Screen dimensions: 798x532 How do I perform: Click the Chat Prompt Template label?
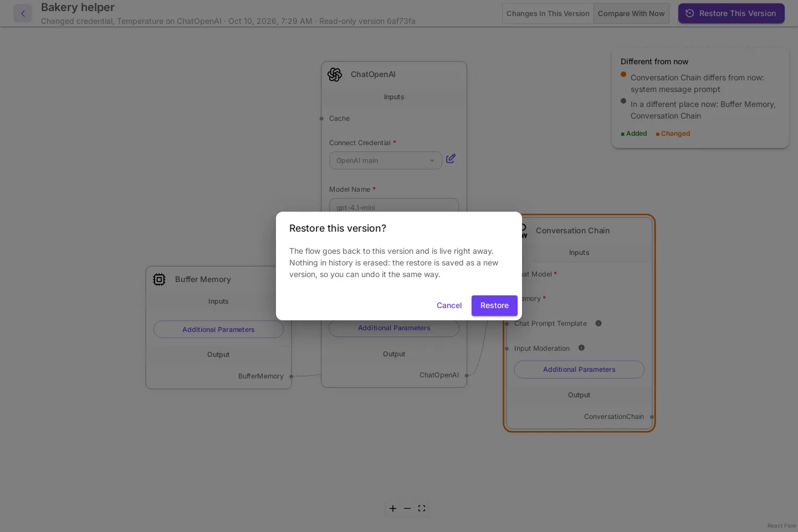(550, 324)
